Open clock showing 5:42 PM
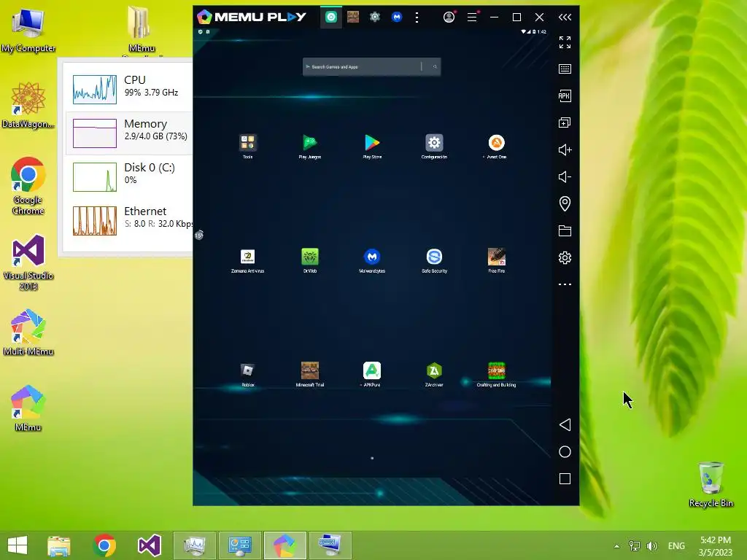 click(716, 546)
